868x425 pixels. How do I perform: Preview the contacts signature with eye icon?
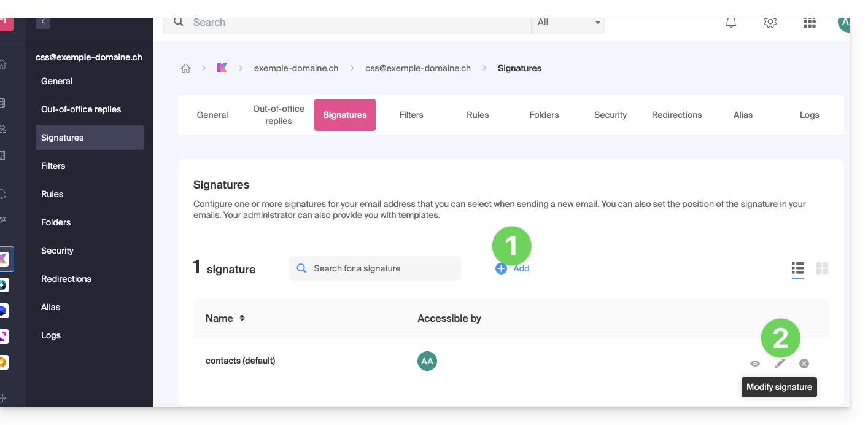pos(755,364)
